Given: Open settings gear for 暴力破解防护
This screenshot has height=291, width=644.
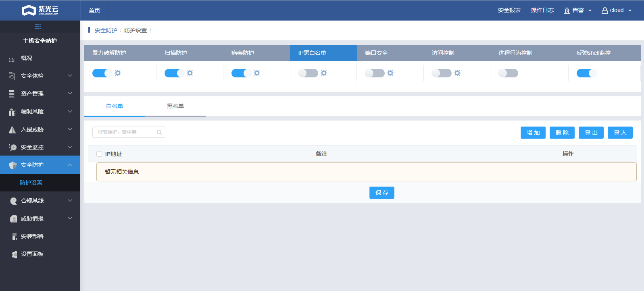Looking at the screenshot, I should point(118,73).
